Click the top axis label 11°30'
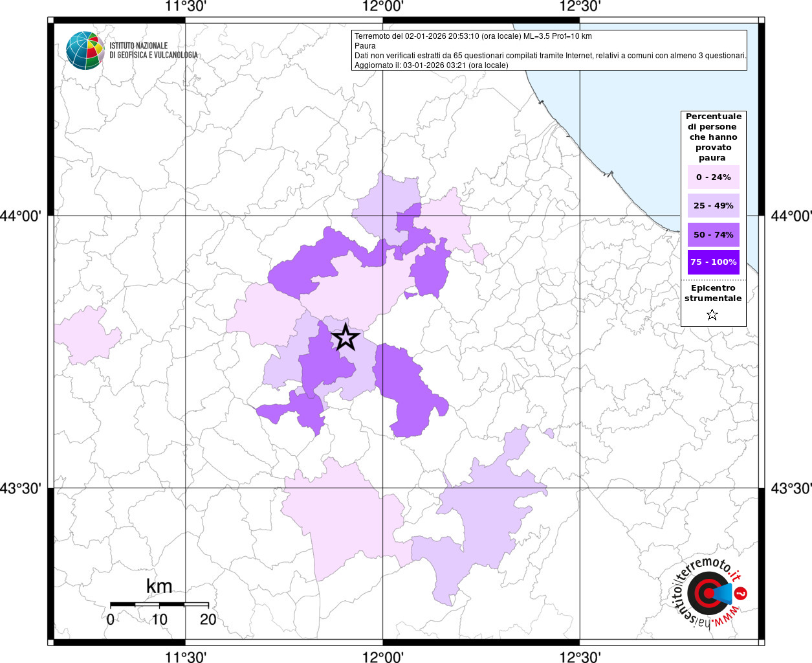The image size is (812, 663). click(x=186, y=6)
